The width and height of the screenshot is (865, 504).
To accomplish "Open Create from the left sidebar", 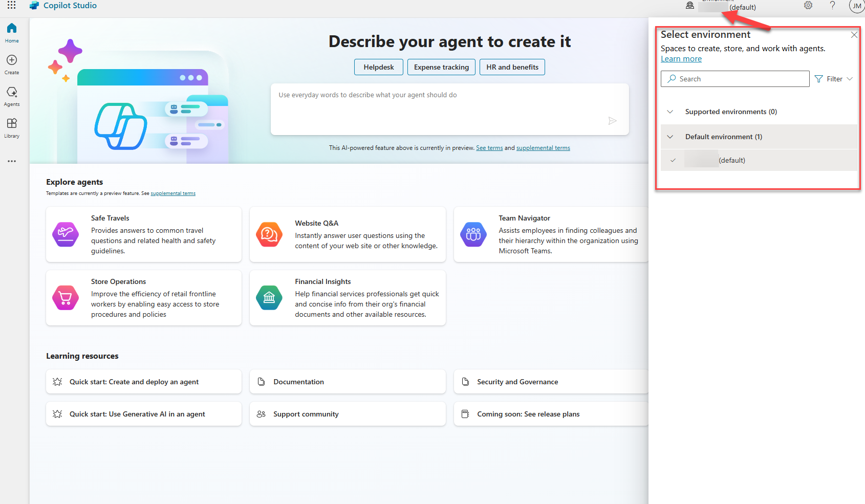I will (12, 65).
